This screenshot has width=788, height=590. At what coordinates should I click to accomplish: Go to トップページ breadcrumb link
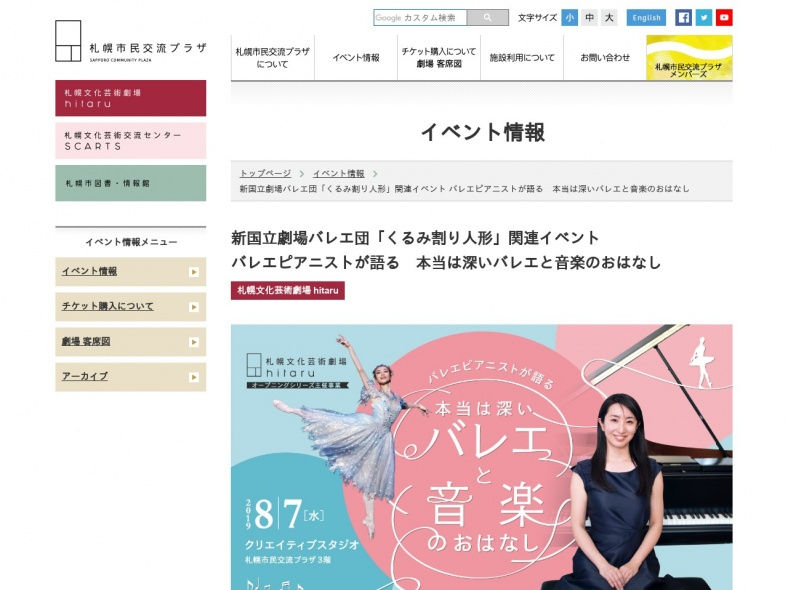point(265,173)
